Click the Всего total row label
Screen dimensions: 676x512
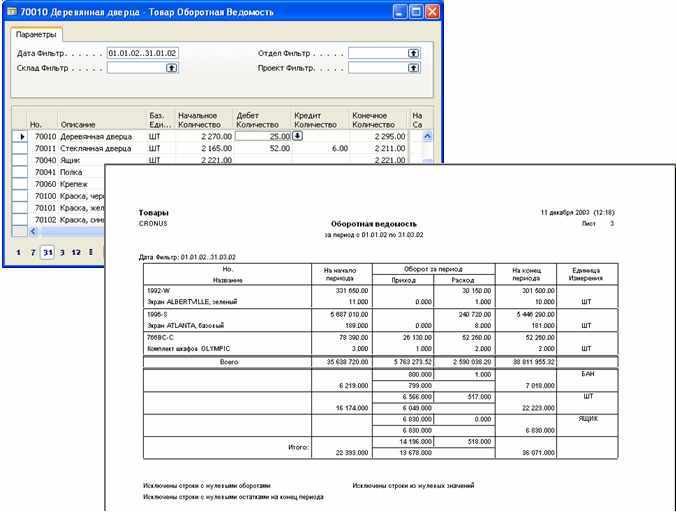point(229,362)
